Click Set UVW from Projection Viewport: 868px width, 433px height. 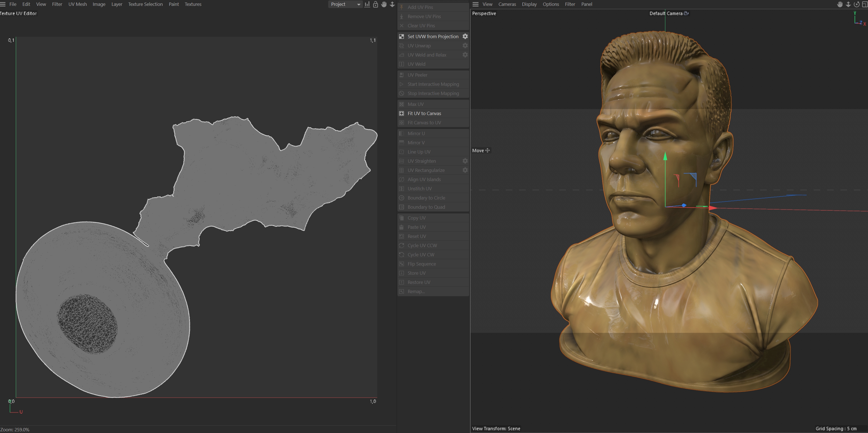click(x=433, y=37)
